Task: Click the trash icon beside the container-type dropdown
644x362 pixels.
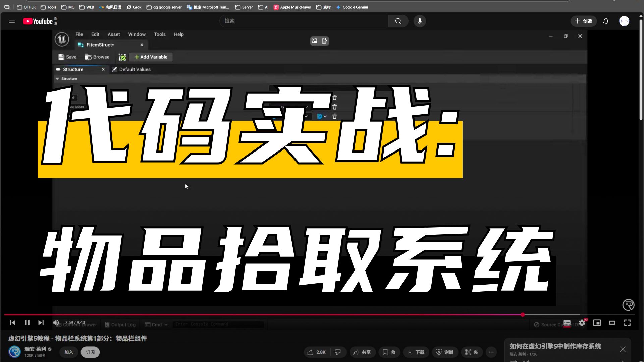Action: coord(334,116)
